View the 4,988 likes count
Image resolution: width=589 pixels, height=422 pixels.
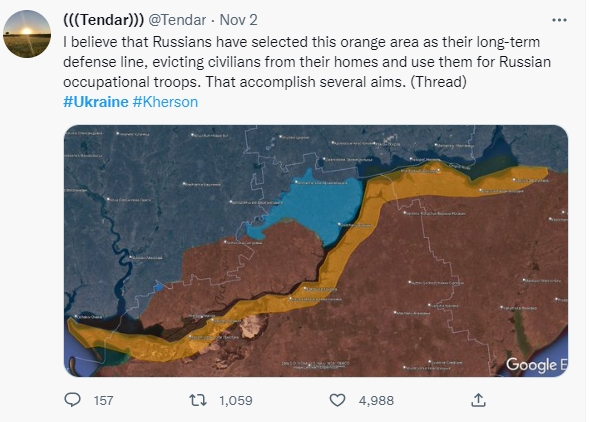tap(376, 401)
